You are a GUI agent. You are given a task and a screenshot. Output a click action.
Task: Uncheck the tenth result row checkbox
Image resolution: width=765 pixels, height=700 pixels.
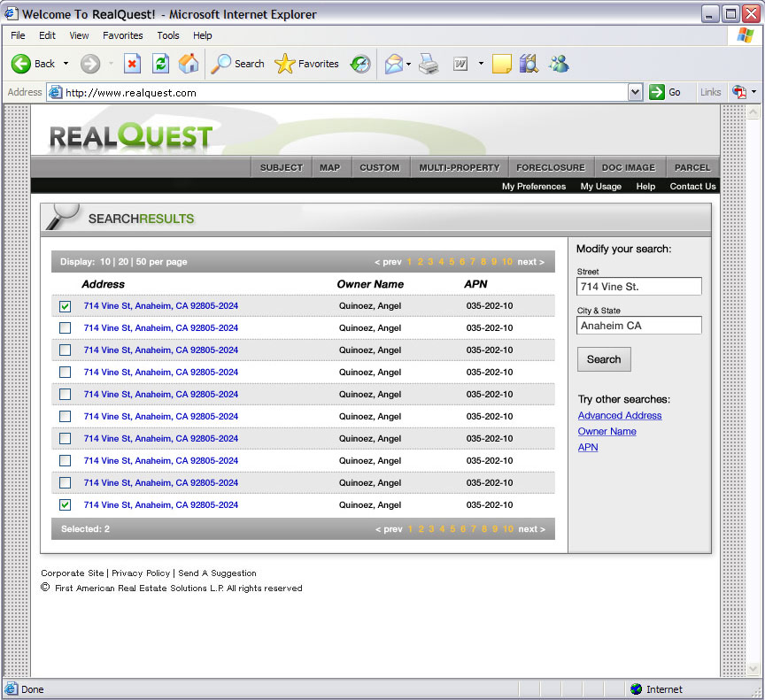pyautogui.click(x=65, y=505)
